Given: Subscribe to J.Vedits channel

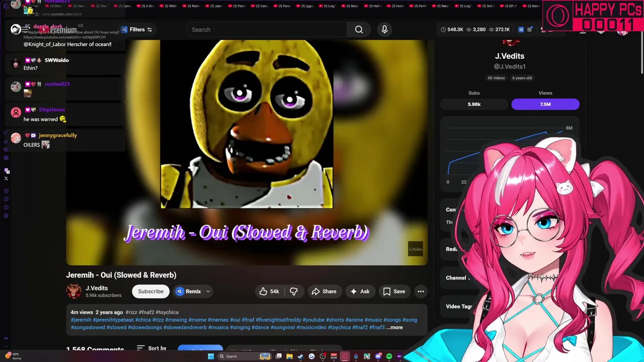Looking at the screenshot, I should 150,292.
